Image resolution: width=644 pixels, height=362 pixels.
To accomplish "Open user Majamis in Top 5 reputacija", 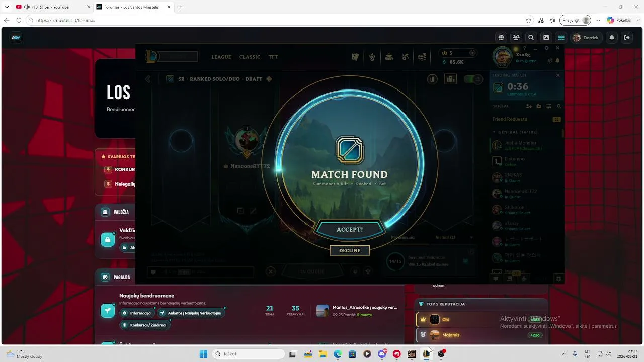I will 451,335.
